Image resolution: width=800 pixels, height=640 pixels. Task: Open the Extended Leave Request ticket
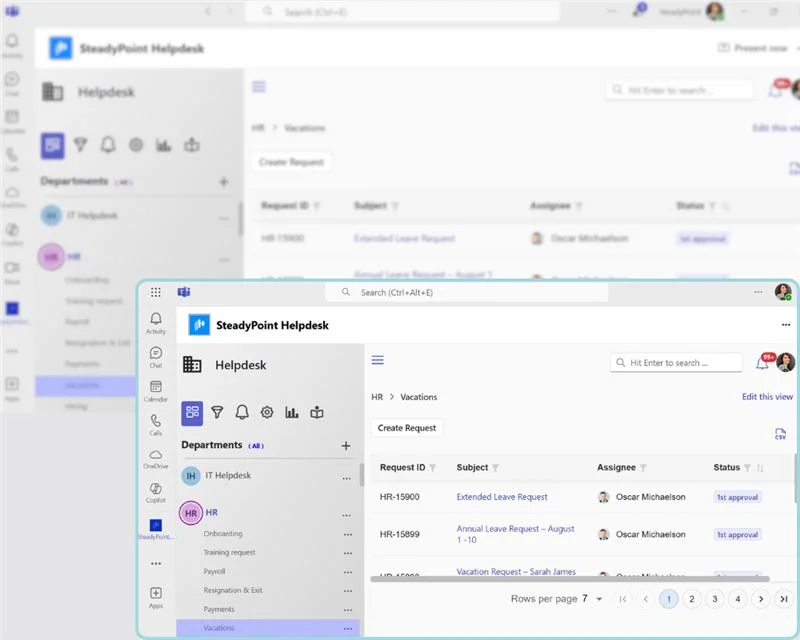[502, 497]
